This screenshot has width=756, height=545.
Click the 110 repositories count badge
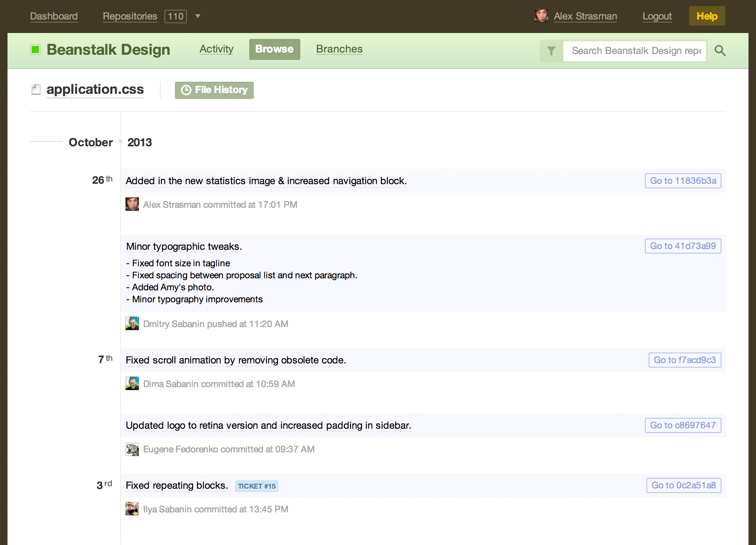[176, 16]
